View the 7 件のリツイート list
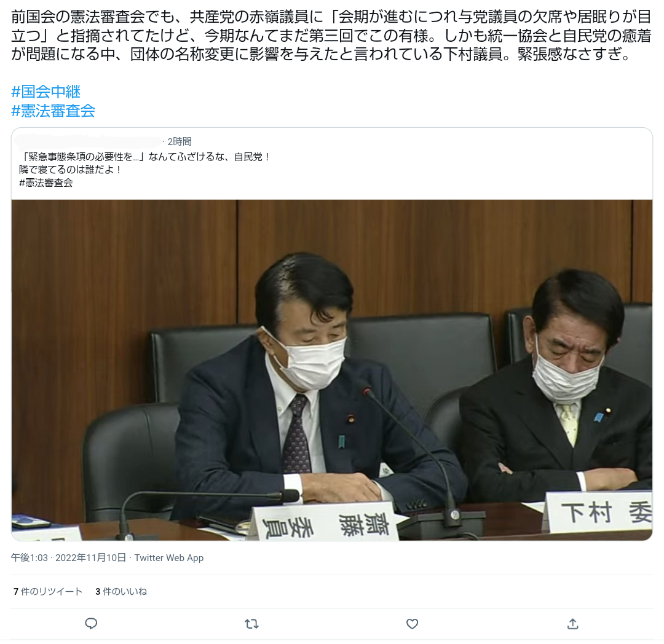The width and height of the screenshot is (664, 644). [x=48, y=591]
